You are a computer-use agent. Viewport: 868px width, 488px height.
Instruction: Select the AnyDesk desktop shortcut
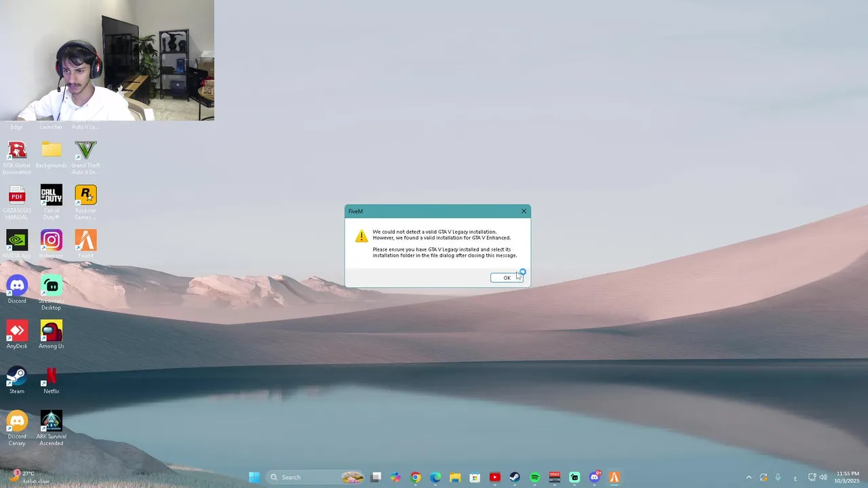(x=17, y=335)
